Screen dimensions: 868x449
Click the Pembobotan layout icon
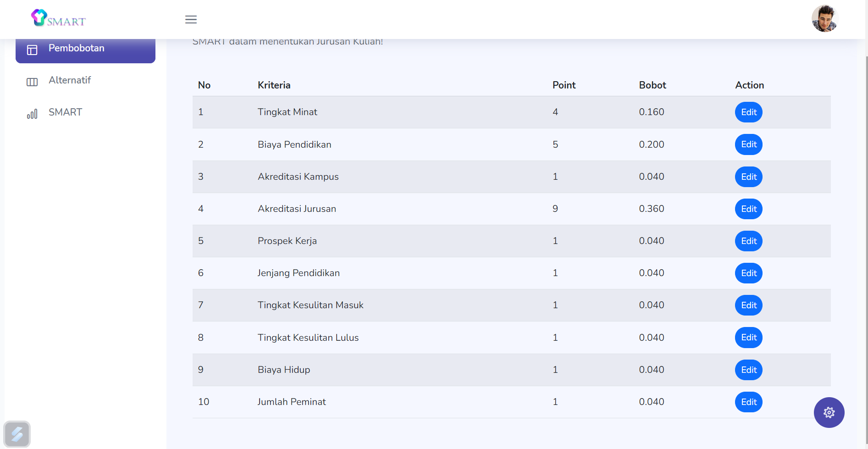pyautogui.click(x=32, y=50)
